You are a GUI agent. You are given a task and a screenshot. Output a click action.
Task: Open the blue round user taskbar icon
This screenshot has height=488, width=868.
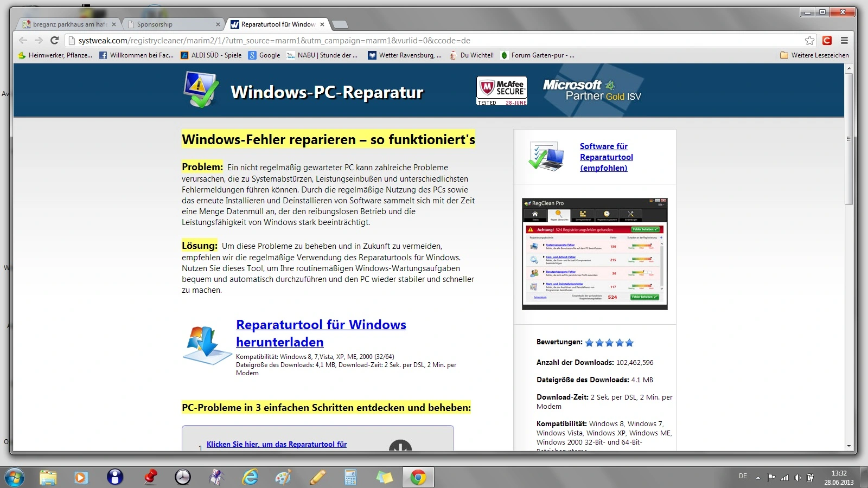[x=115, y=477]
